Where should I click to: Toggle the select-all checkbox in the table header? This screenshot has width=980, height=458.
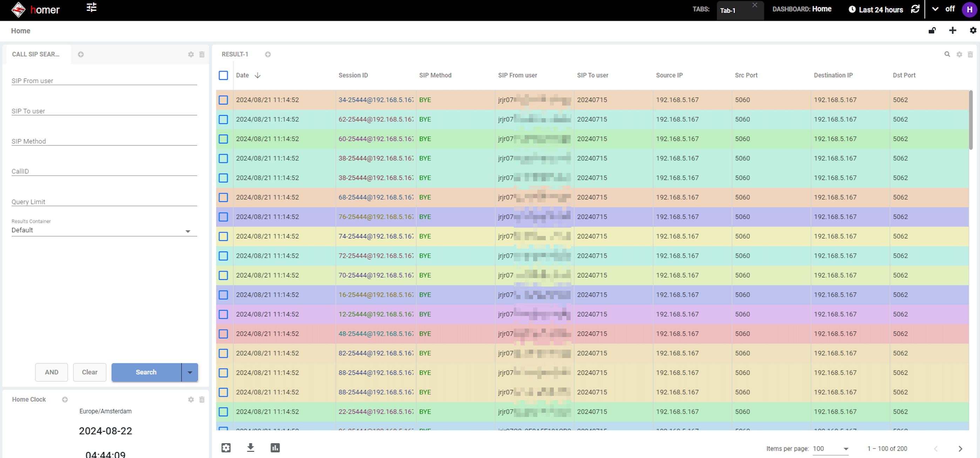pos(223,75)
